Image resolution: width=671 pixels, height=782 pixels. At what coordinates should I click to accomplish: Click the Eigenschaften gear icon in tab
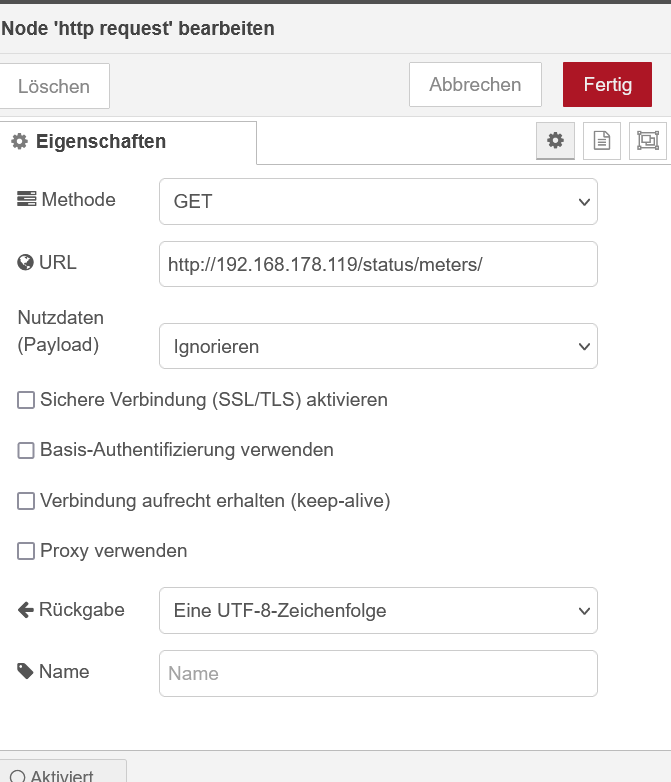[19, 142]
